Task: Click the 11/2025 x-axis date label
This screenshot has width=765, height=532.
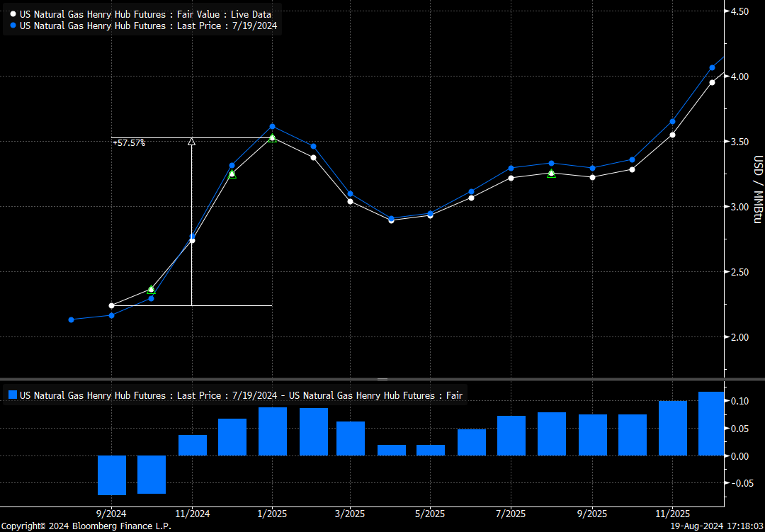Action: [x=671, y=514]
